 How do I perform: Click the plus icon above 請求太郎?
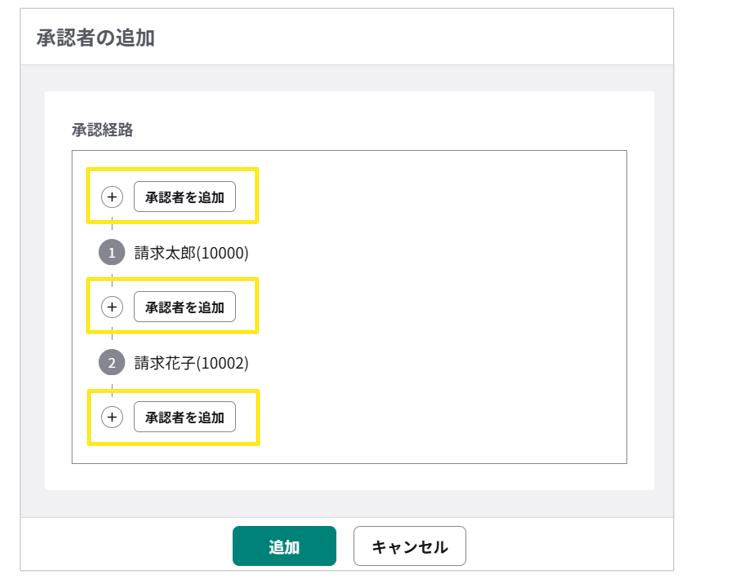click(x=112, y=197)
